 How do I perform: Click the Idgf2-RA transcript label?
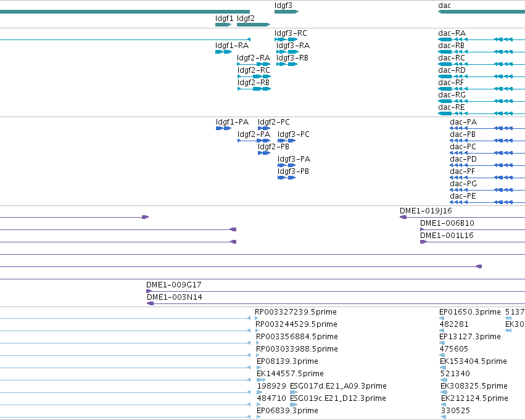pos(254,58)
